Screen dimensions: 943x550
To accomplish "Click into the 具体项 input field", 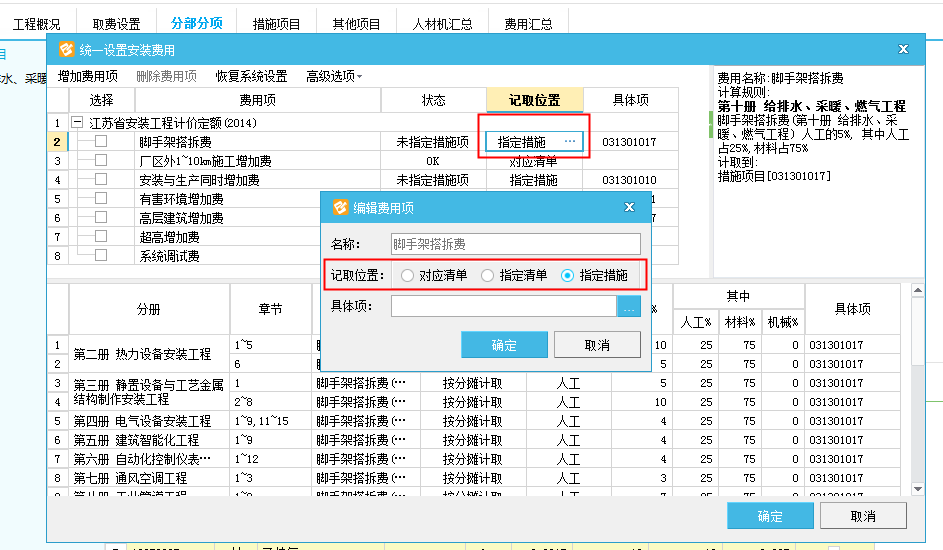I will point(503,307).
